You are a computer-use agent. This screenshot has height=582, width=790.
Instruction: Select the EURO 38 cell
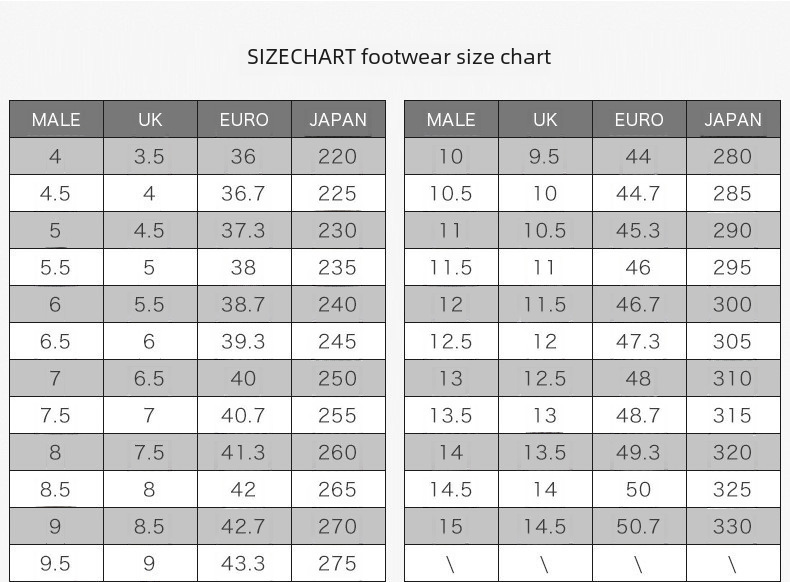[x=243, y=268]
